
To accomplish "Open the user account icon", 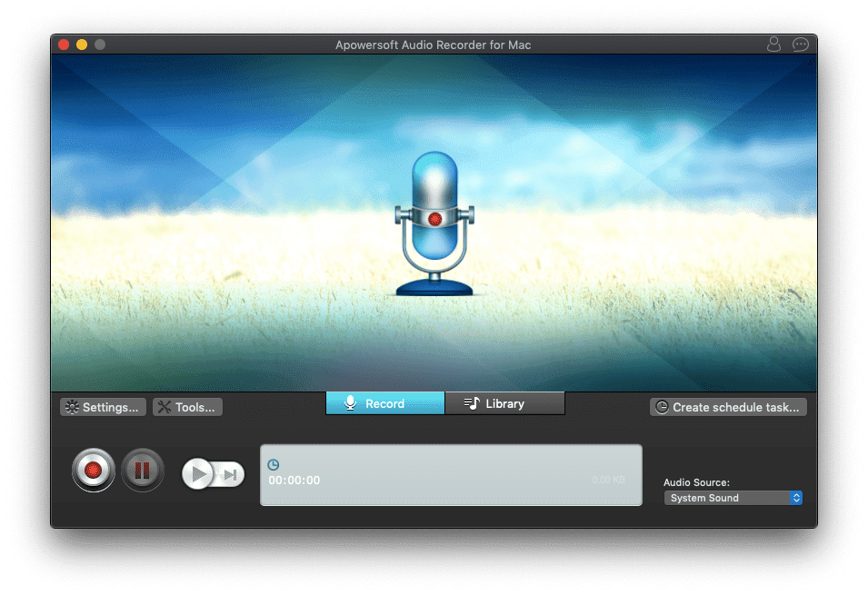I will [x=773, y=44].
